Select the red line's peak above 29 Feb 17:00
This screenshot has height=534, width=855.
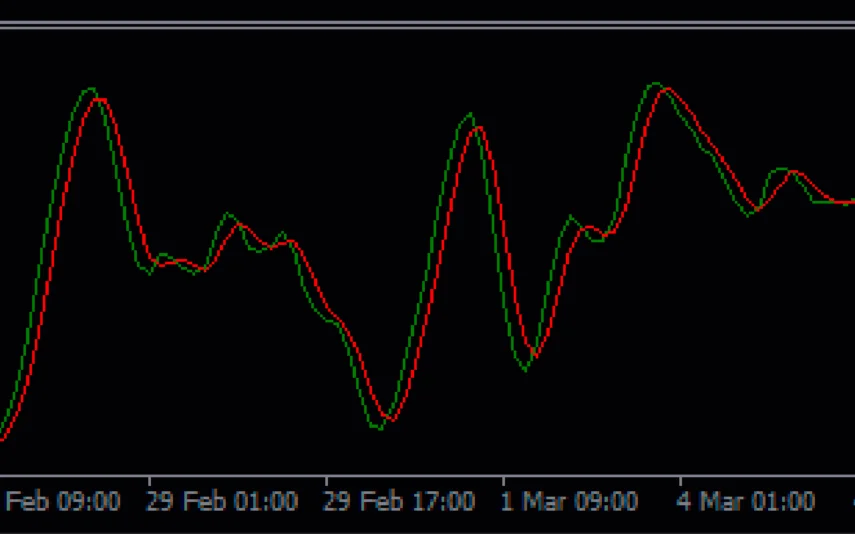pos(479,127)
